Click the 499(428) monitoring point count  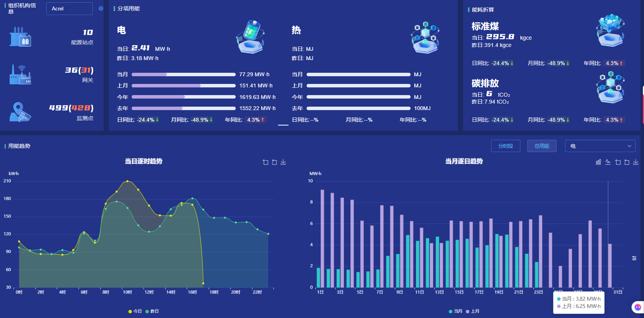pos(71,108)
